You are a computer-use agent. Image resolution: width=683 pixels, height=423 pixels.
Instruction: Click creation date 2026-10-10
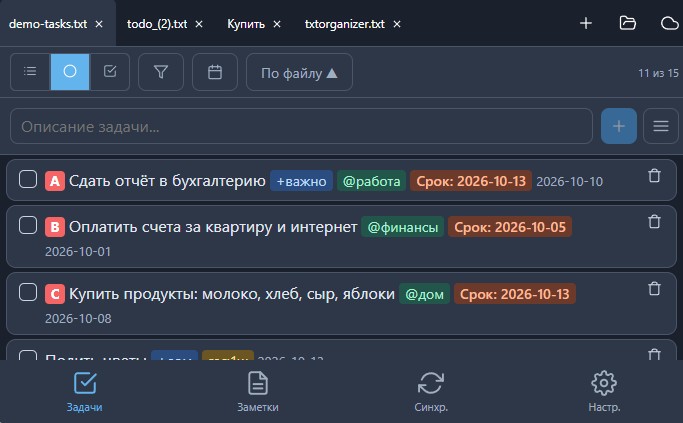(569, 182)
